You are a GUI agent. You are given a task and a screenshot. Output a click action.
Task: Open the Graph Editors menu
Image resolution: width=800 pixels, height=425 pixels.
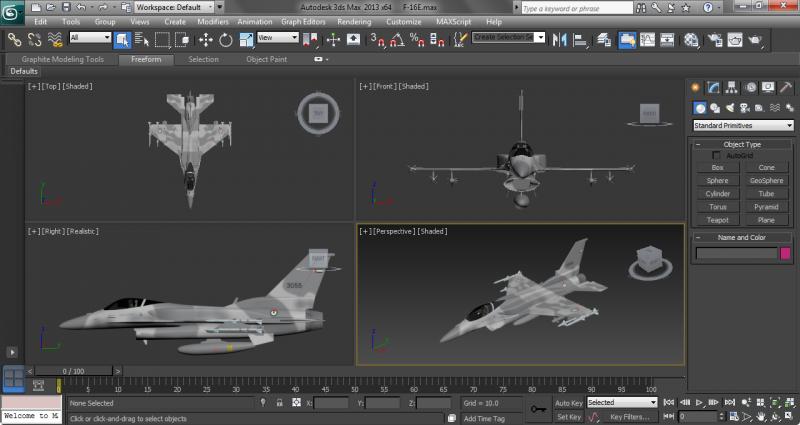pos(303,21)
